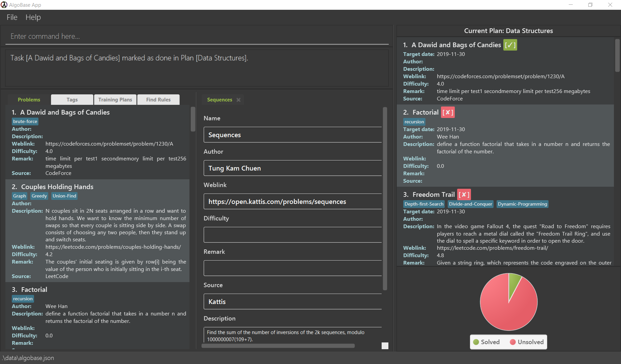Click the Graph tag on Couples Holding Hands

click(x=20, y=196)
